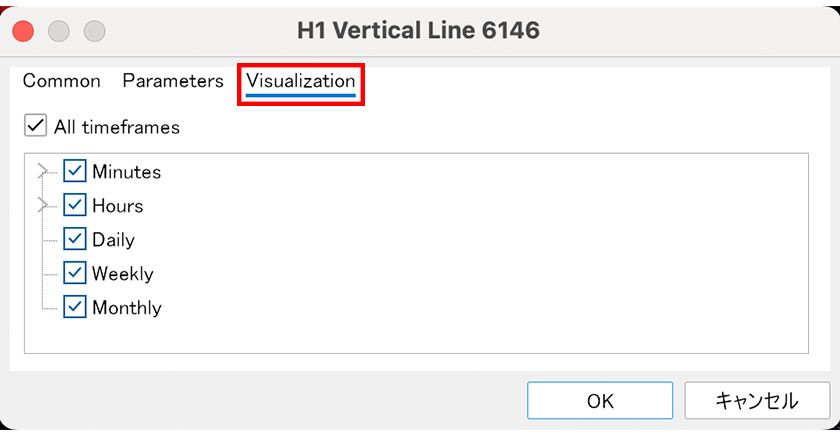Click the OK button

(600, 401)
